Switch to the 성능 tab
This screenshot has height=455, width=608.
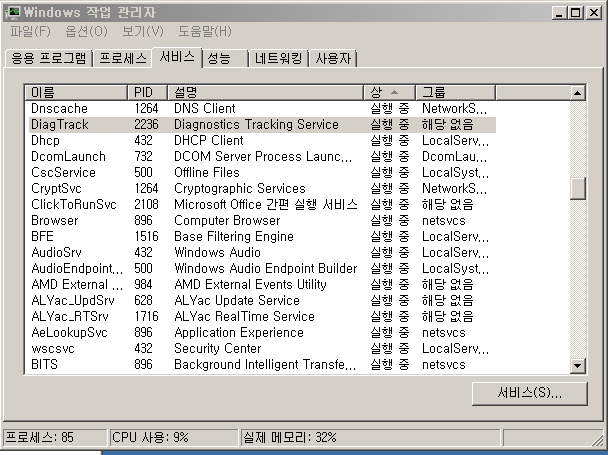[225, 59]
